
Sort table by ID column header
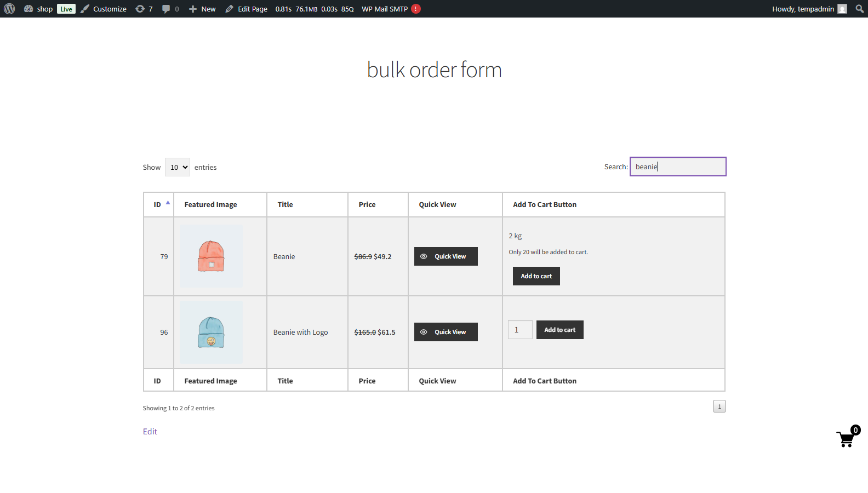[158, 204]
